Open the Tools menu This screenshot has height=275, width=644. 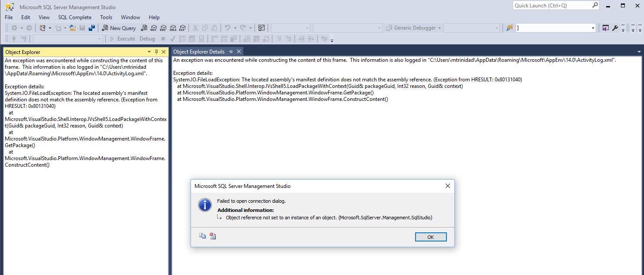tap(106, 17)
